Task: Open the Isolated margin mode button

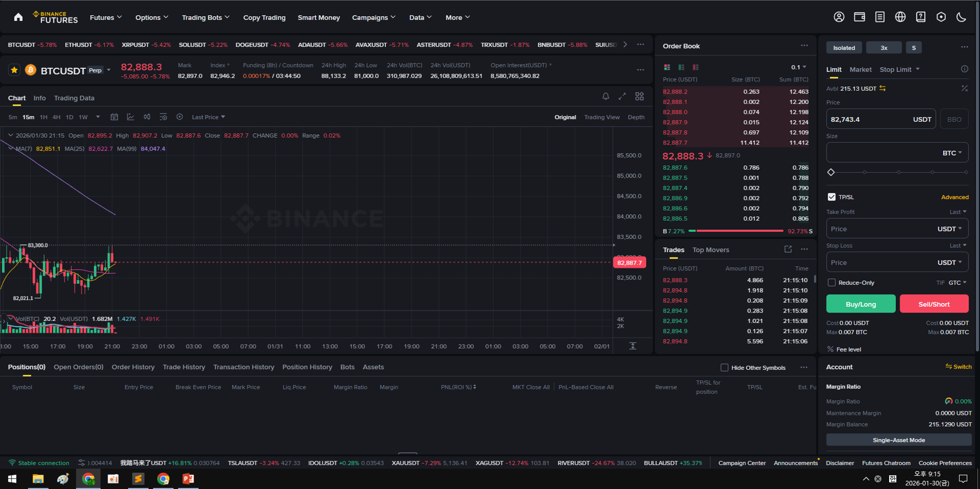Action: 844,48
